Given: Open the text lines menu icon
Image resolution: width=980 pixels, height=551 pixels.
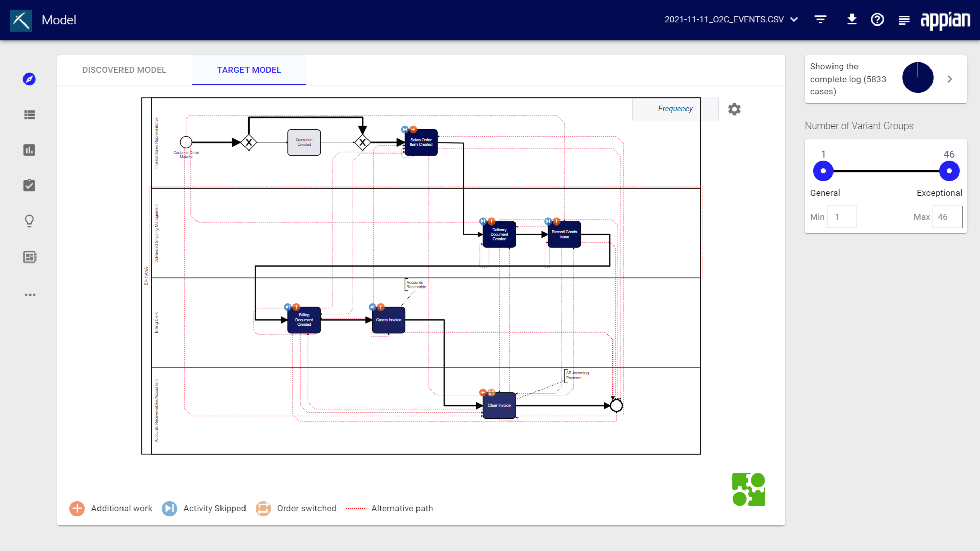Looking at the screenshot, I should click(904, 20).
